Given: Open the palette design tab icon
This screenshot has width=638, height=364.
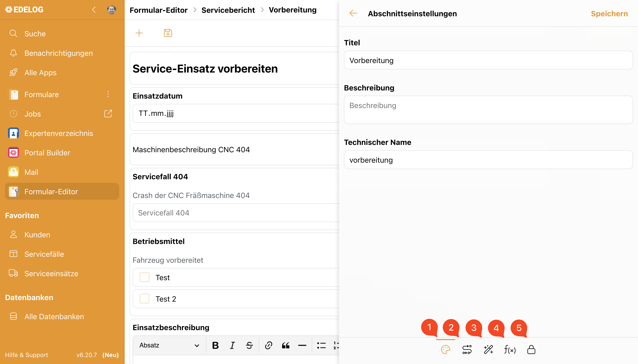Looking at the screenshot, I should 445,350.
